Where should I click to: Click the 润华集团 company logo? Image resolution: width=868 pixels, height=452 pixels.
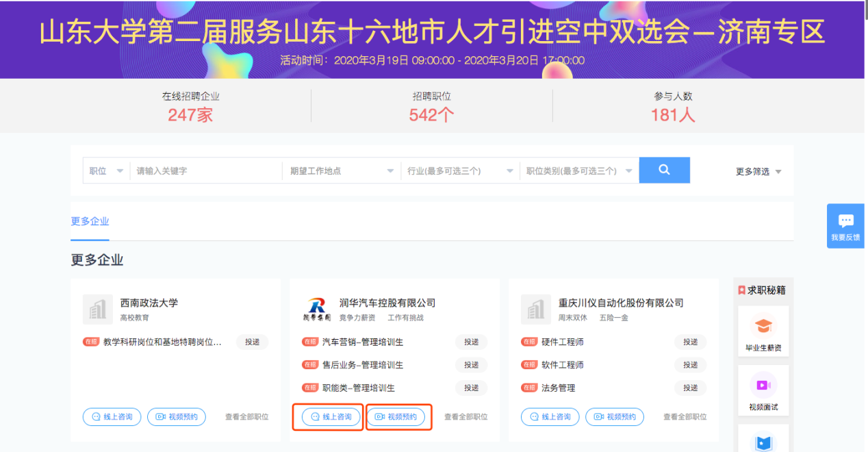click(x=317, y=310)
